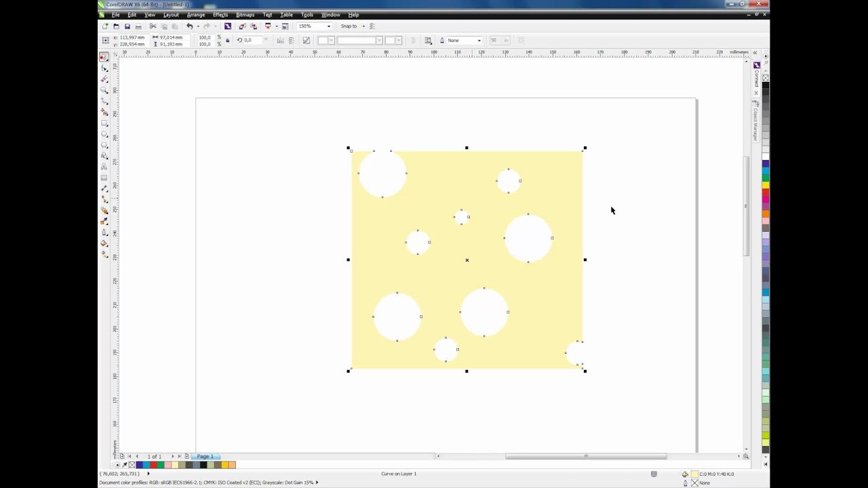The height and width of the screenshot is (488, 868).
Task: Go to the first page button
Action: point(130,457)
